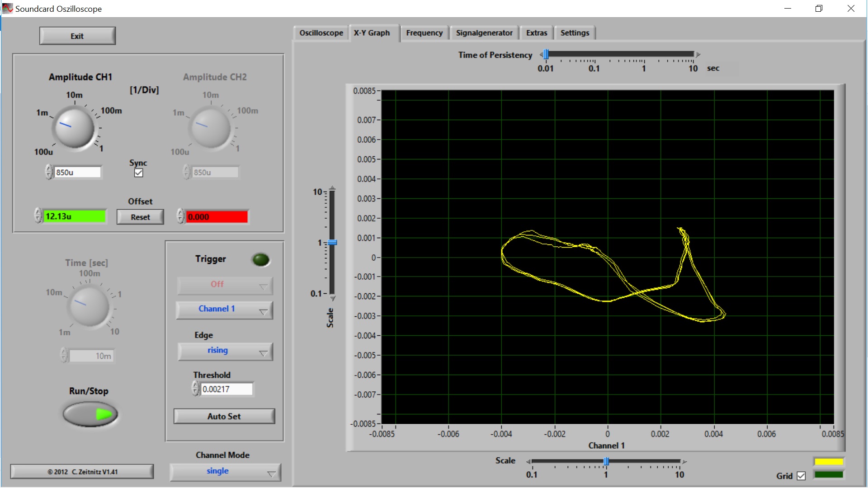Viewport: 868px width, 488px height.
Task: Open the Channel 1 trigger source dropdown
Action: point(225,310)
